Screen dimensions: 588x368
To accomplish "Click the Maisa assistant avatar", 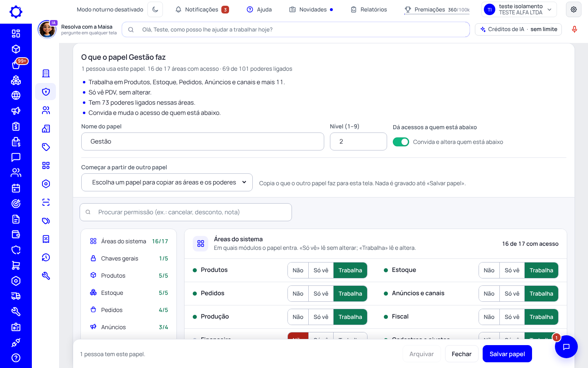I will (47, 29).
